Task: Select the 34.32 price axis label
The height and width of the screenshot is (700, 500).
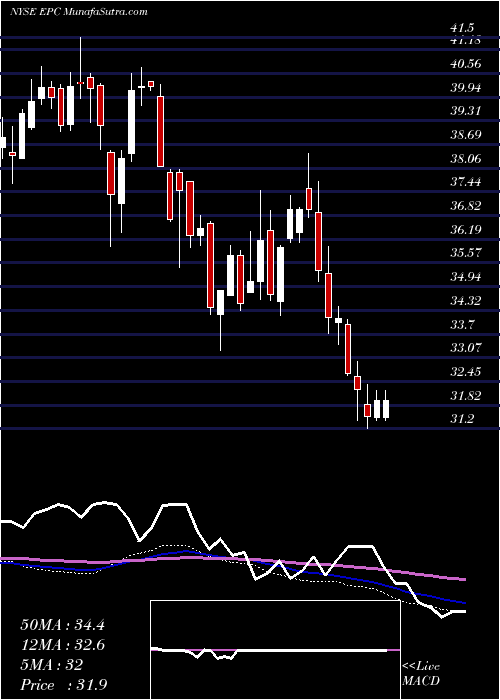Action: [x=466, y=300]
